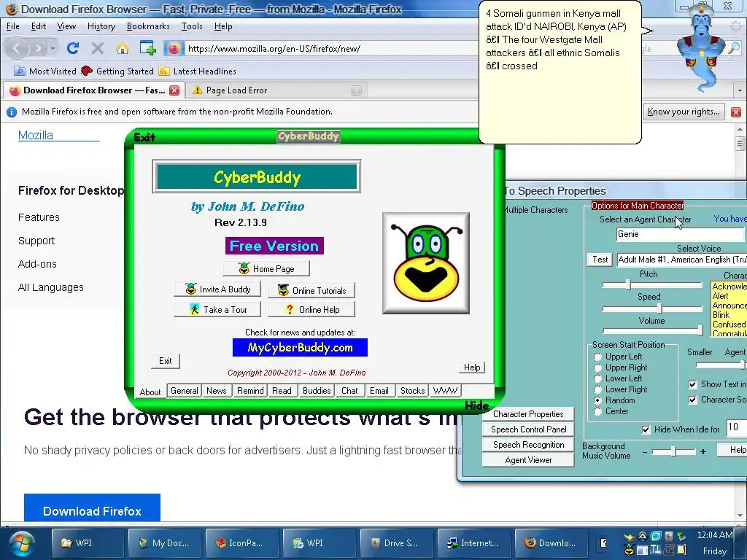Select Upper Left start position
The width and height of the screenshot is (747, 560).
pyautogui.click(x=598, y=357)
